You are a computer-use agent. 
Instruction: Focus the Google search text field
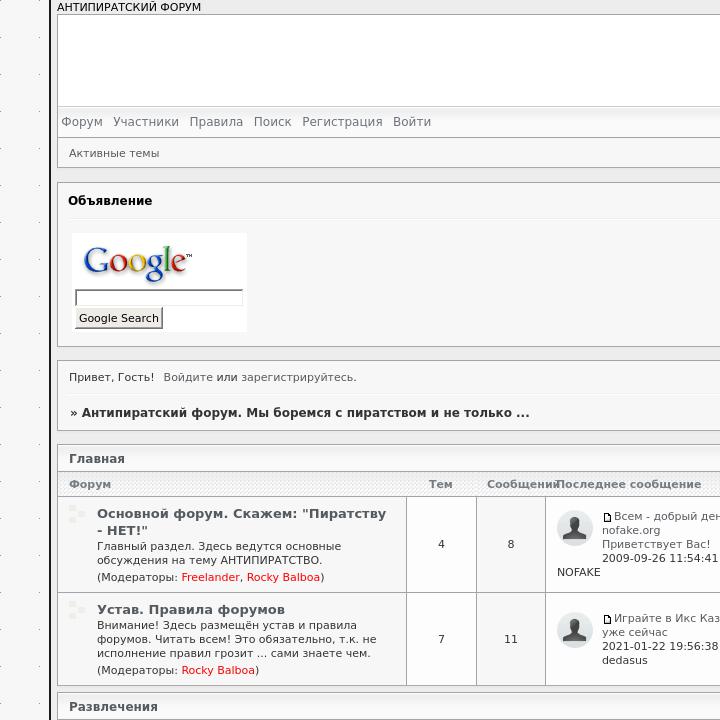click(159, 298)
